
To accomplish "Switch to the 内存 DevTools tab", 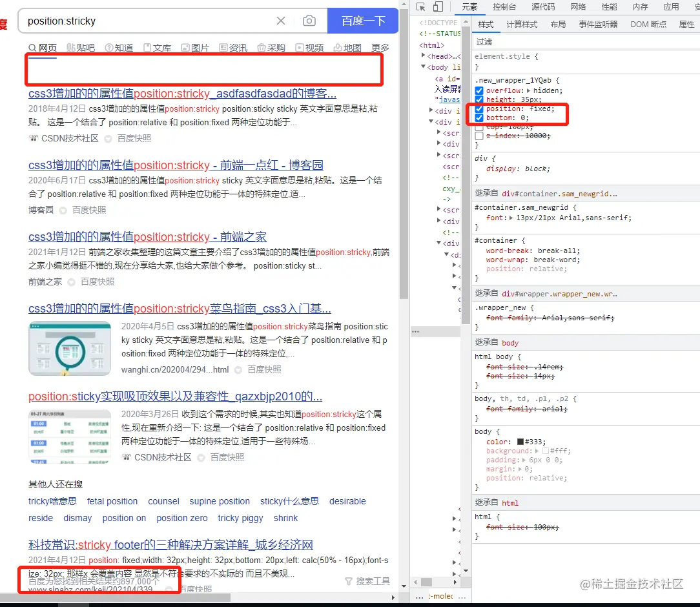I will pyautogui.click(x=640, y=6).
